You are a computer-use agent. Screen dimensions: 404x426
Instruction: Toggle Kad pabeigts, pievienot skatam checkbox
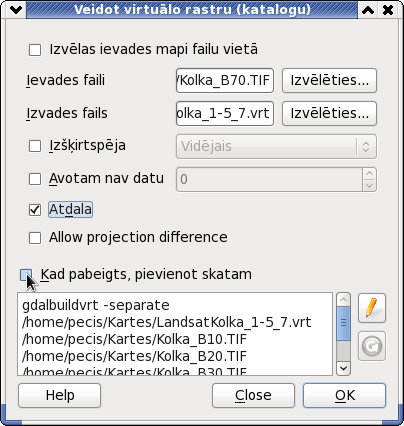coord(26,275)
